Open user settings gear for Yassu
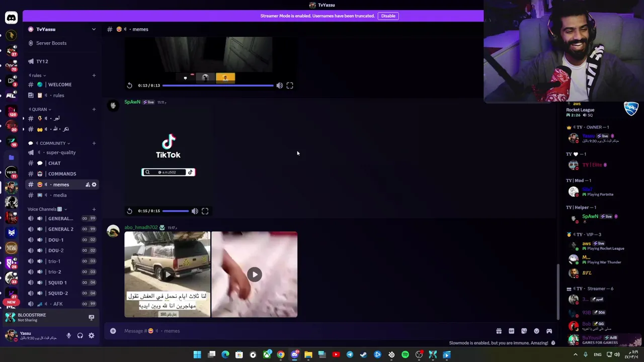This screenshot has width=644, height=362. 92,335
